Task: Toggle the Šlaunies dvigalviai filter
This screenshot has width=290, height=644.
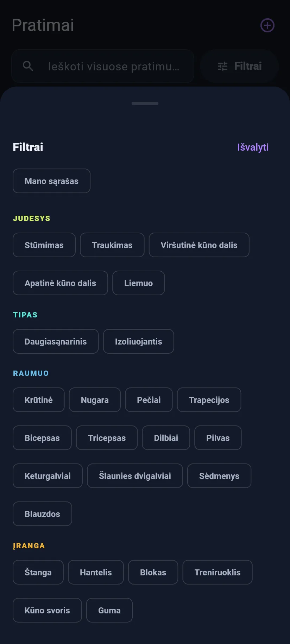Action: [x=135, y=476]
